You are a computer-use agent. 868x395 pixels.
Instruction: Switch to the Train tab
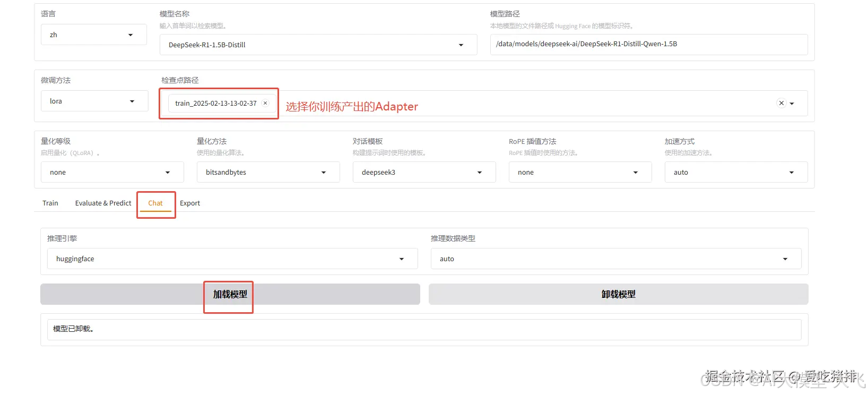pos(50,203)
